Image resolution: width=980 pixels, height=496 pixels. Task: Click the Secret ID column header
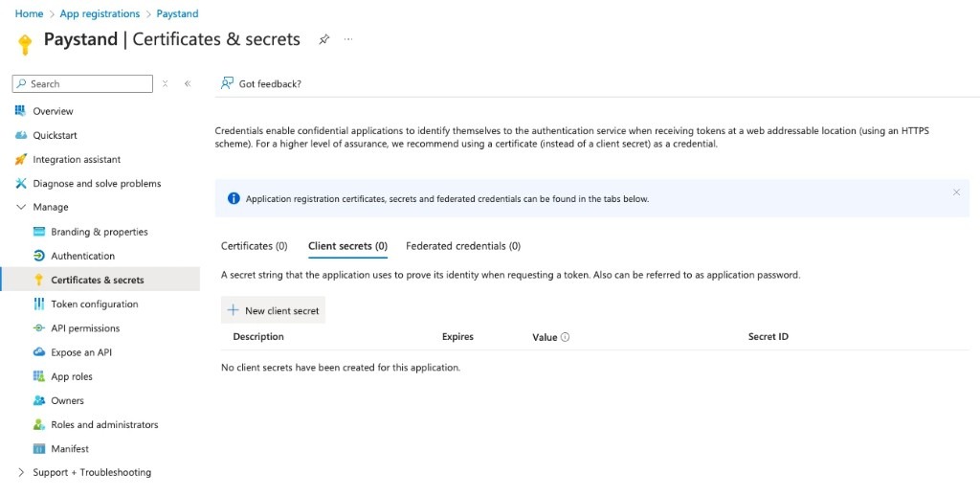(x=768, y=336)
